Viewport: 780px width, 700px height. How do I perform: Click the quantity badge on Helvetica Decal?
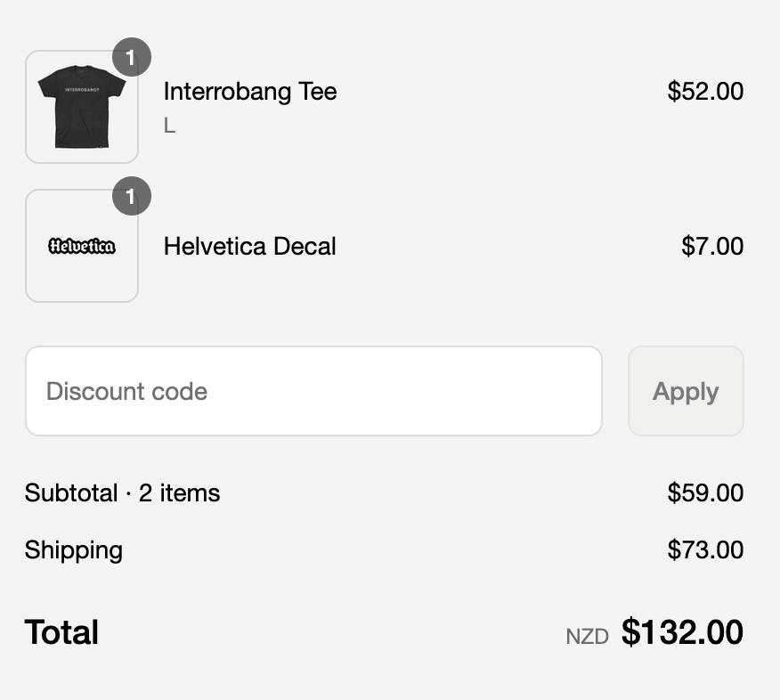pos(131,196)
